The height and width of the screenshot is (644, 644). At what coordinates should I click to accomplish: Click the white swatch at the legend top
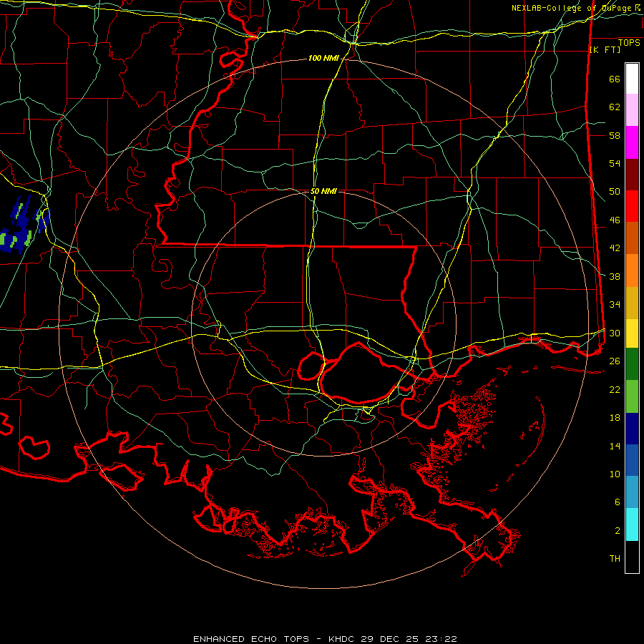tap(632, 79)
